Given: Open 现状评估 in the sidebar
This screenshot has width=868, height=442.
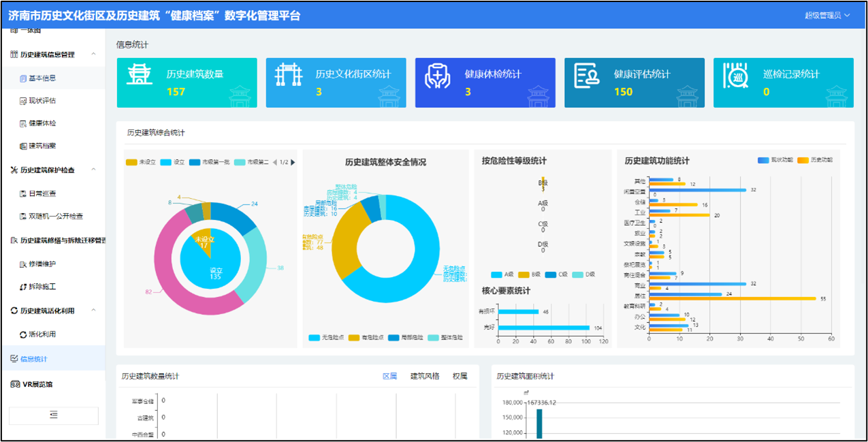Looking at the screenshot, I should click(42, 101).
